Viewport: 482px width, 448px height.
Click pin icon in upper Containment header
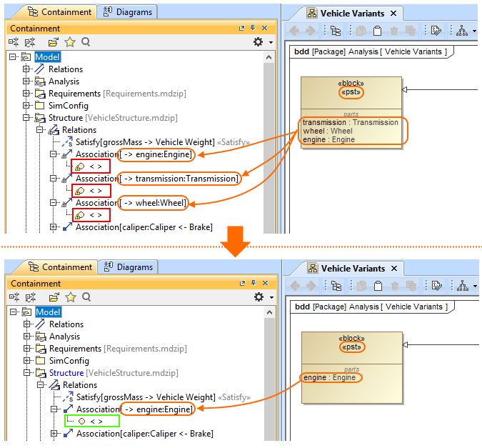[253, 28]
